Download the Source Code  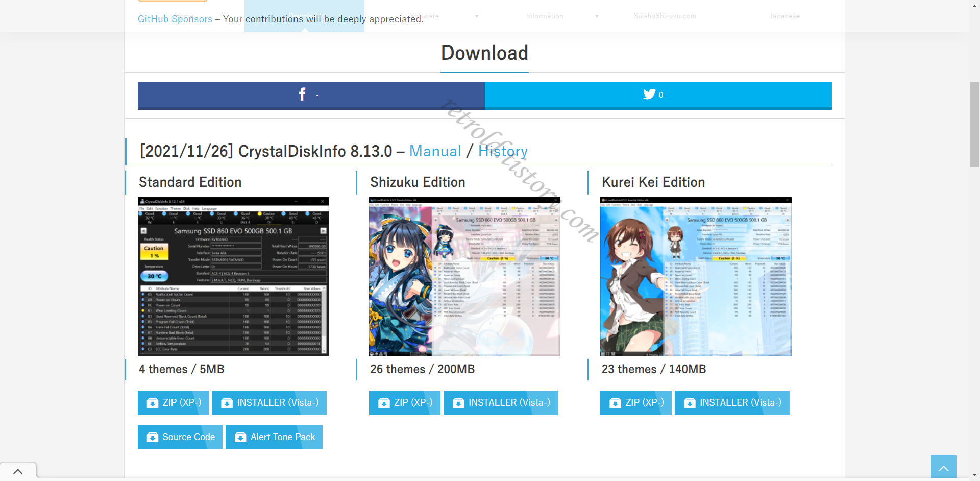tap(180, 437)
